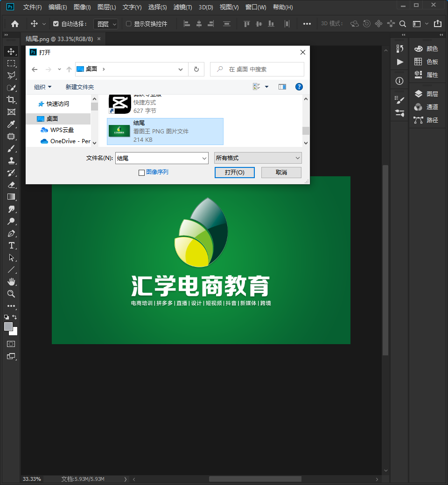
Task: Open the 图层(L) menu
Action: (x=107, y=7)
